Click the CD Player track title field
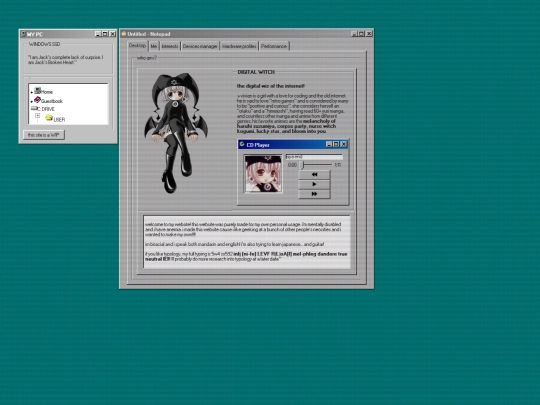This screenshot has height=405, width=540. (x=314, y=157)
